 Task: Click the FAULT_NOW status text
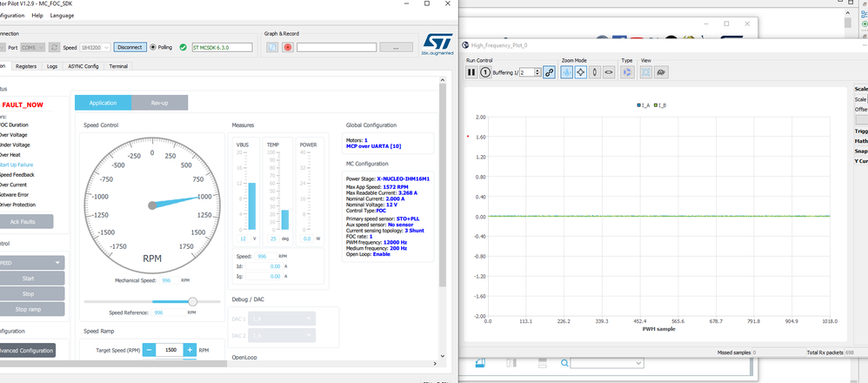click(22, 104)
